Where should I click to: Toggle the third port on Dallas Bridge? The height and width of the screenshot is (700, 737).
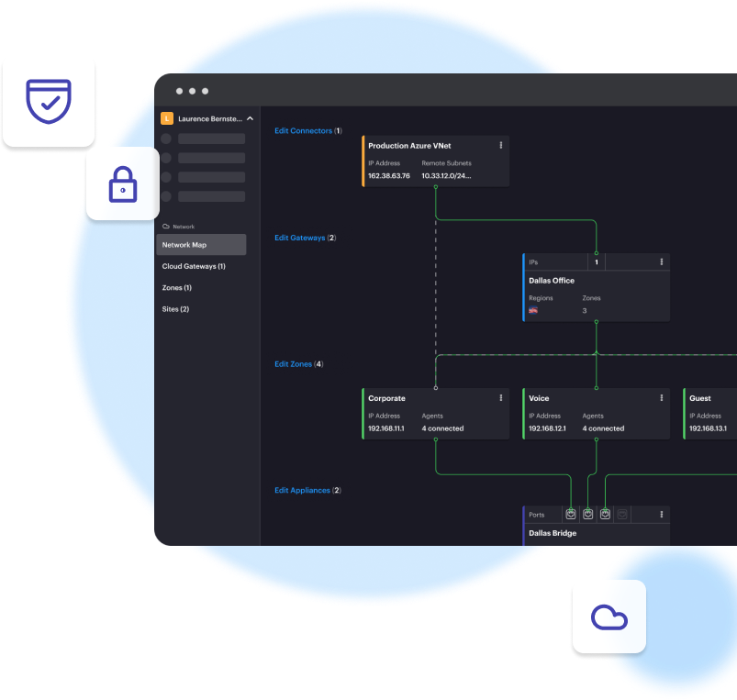[605, 515]
